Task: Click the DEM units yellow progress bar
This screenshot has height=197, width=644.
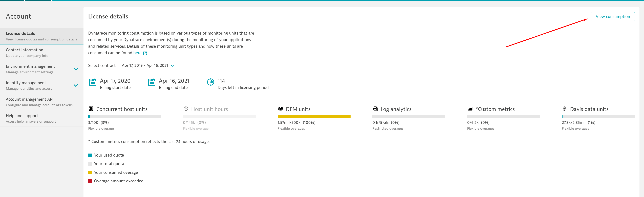Action: (x=314, y=116)
